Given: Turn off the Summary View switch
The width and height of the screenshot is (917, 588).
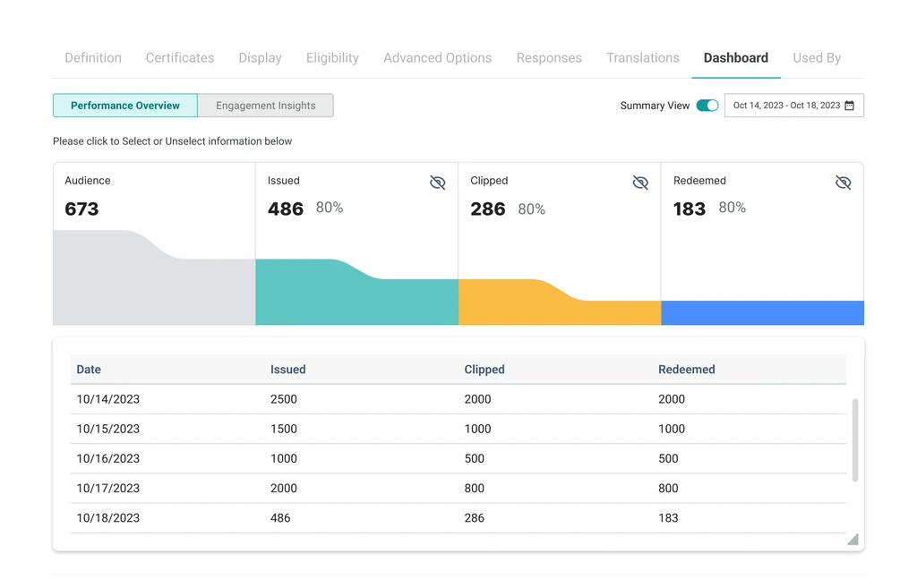Looking at the screenshot, I should pos(707,106).
